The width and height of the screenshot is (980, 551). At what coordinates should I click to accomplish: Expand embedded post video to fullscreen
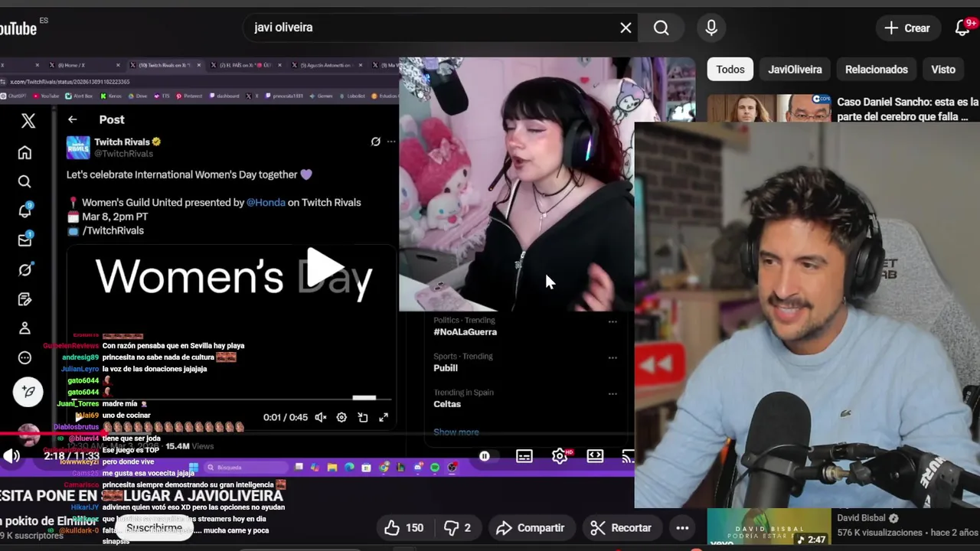tap(384, 417)
